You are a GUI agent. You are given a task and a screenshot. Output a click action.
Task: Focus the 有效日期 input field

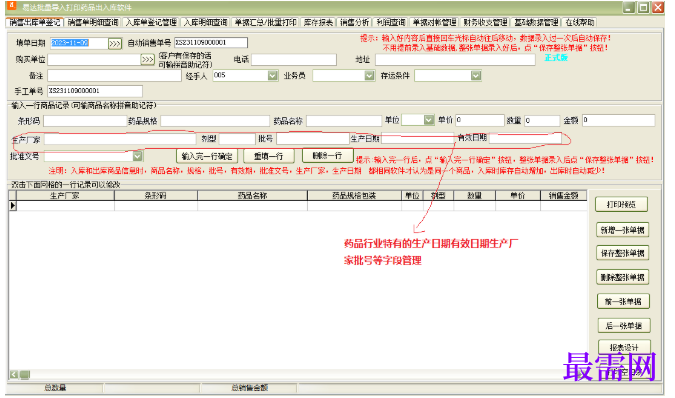[525, 138]
